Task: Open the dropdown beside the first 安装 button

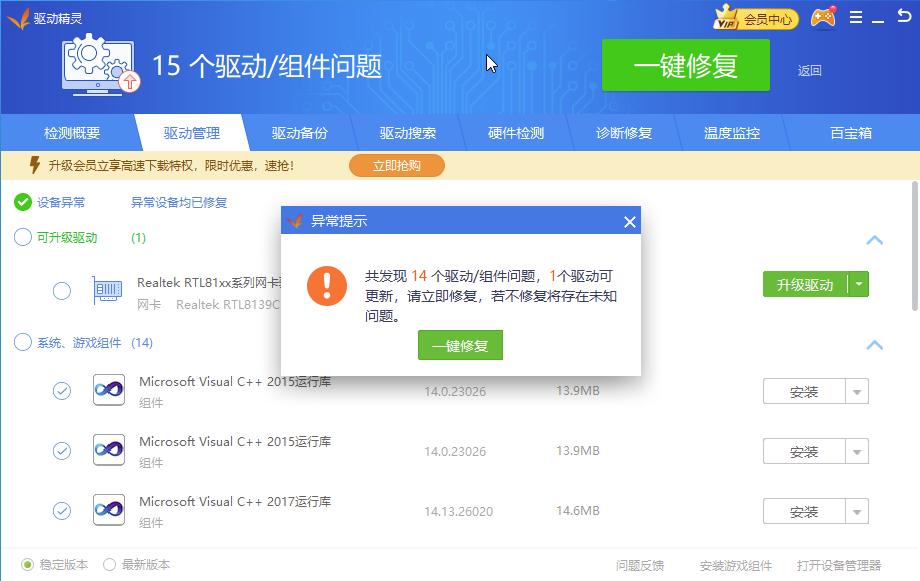Action: [x=857, y=391]
